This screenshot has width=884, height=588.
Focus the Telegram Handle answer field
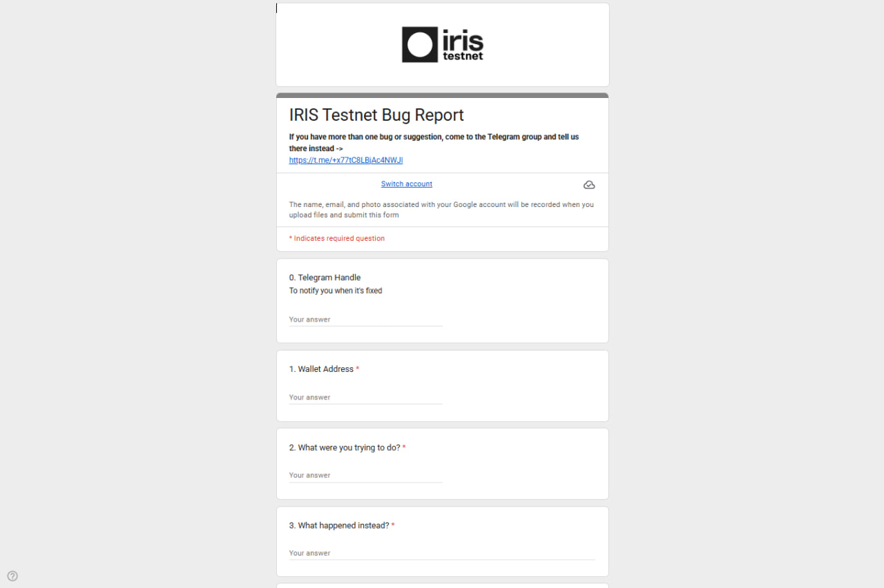click(366, 320)
